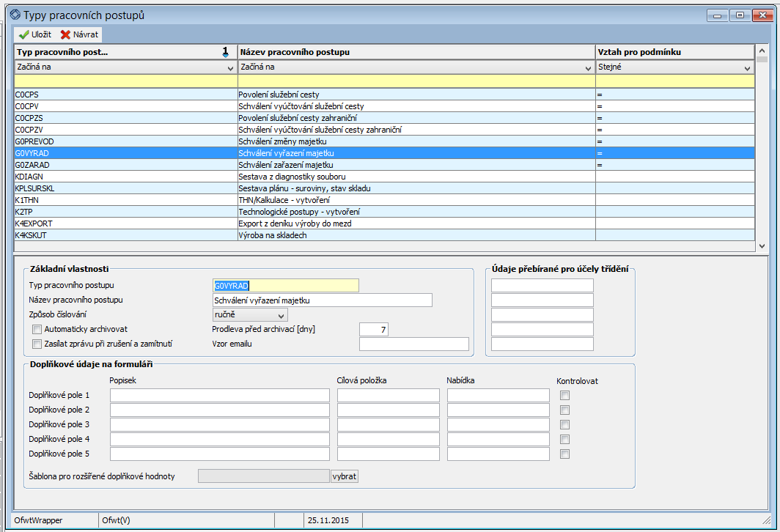
Task: Toggle Zasílat zprávu při zrušení a zamítnutí
Action: (x=37, y=344)
